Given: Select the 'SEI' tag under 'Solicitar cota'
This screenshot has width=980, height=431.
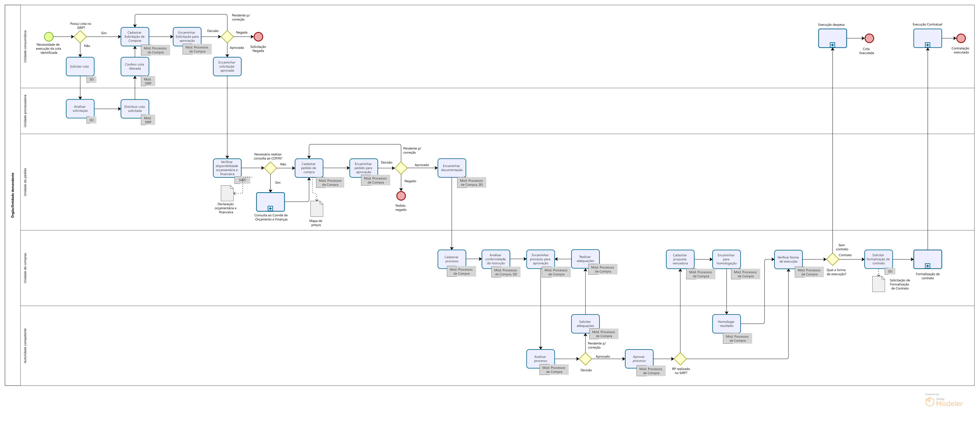Looking at the screenshot, I should pyautogui.click(x=91, y=79).
